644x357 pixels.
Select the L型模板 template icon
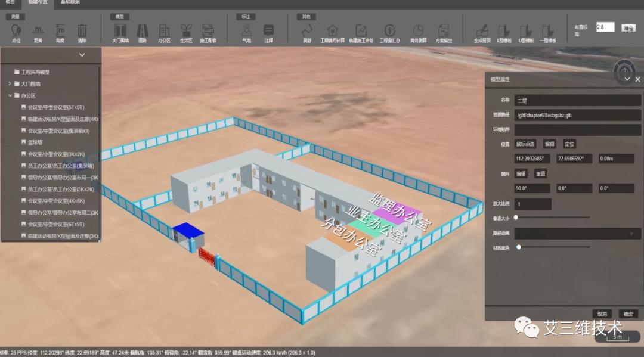504,30
